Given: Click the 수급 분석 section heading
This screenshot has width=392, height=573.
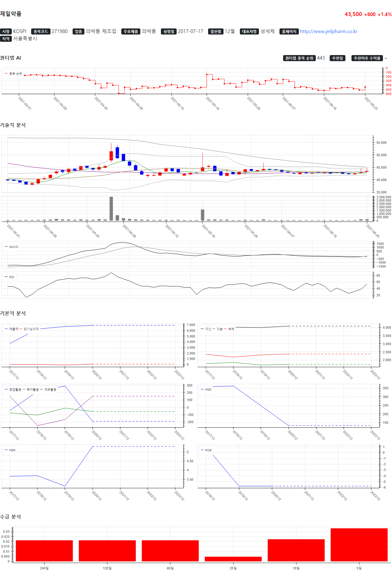Looking at the screenshot, I should point(11,517).
